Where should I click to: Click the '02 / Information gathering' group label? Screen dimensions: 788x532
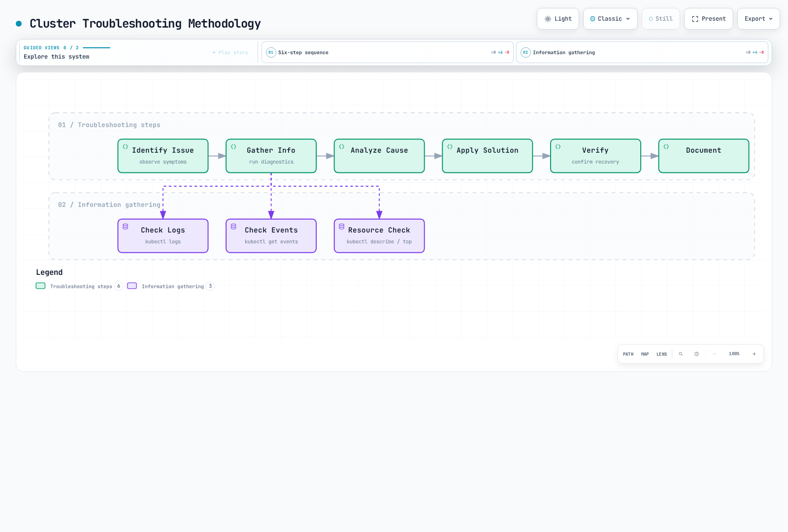tap(109, 205)
